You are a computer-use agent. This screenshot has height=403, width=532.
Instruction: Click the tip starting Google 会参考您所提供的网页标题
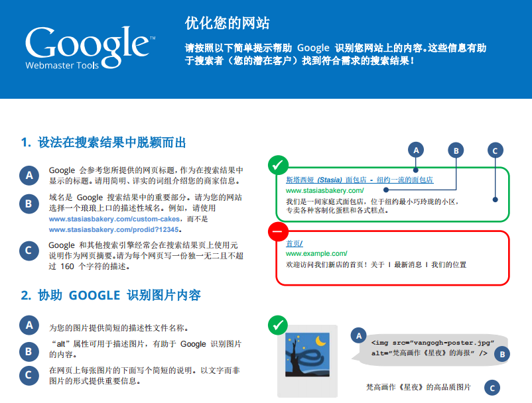click(x=146, y=175)
